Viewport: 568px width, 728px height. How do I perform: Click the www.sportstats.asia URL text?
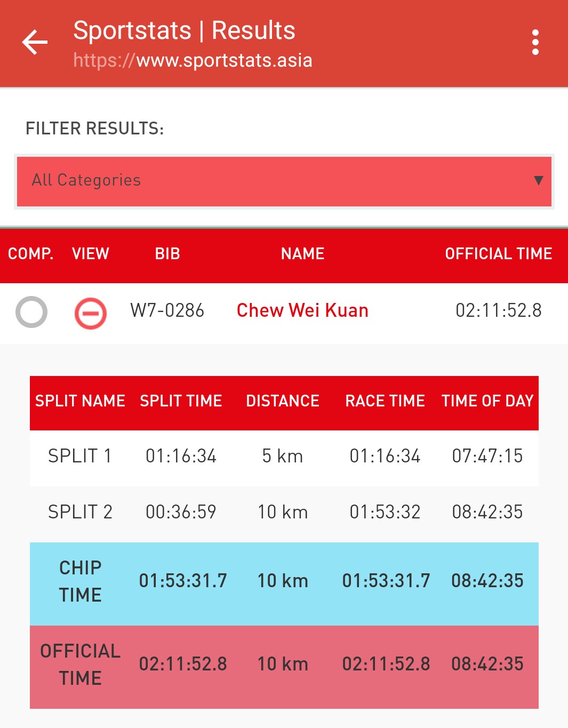point(193,60)
